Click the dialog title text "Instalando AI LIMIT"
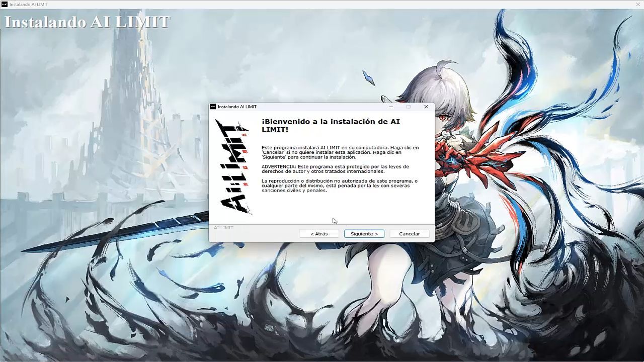The height and width of the screenshot is (362, 644). (x=237, y=107)
